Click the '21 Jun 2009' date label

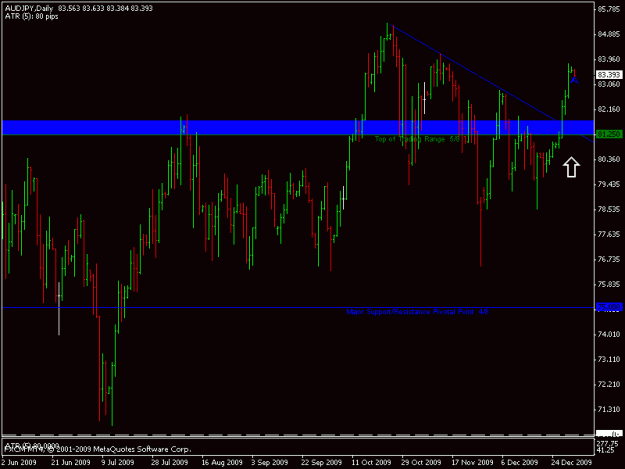tap(71, 462)
